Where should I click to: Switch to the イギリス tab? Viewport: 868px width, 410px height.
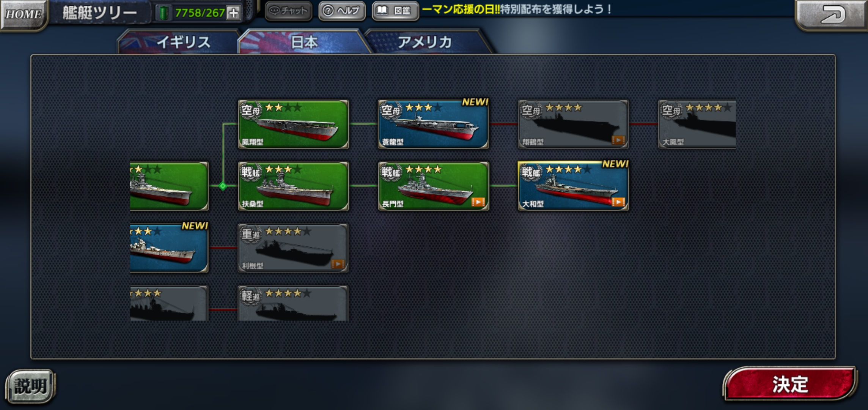(x=179, y=42)
